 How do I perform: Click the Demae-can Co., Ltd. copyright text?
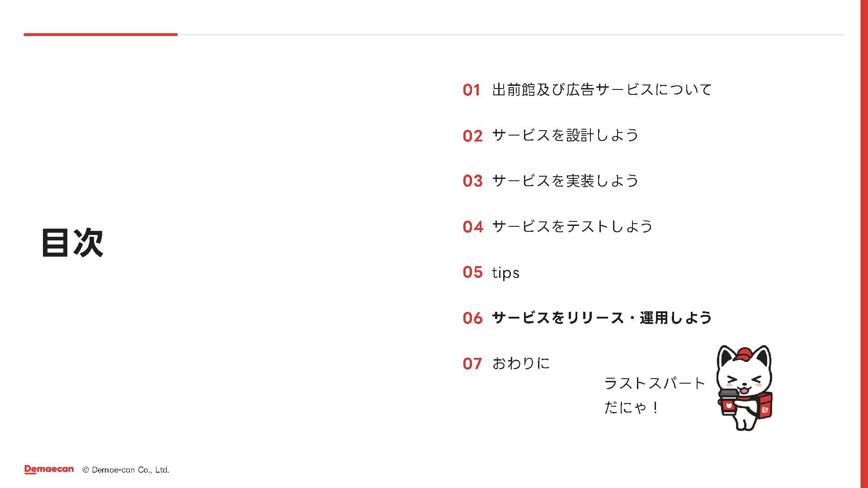126,470
